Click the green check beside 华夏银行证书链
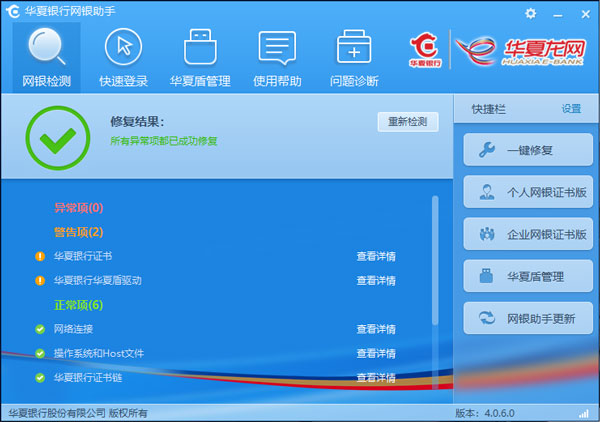This screenshot has width=600, height=422. click(x=40, y=378)
